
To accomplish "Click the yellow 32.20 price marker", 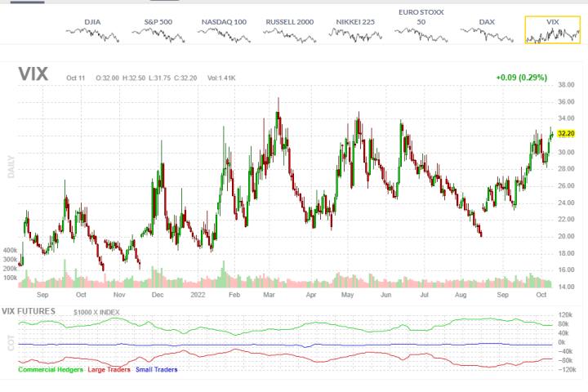I will tap(567, 133).
